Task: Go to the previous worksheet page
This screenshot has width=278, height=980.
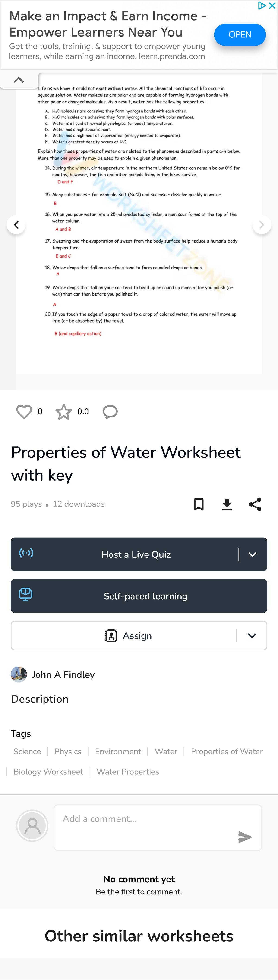Action: point(16,224)
